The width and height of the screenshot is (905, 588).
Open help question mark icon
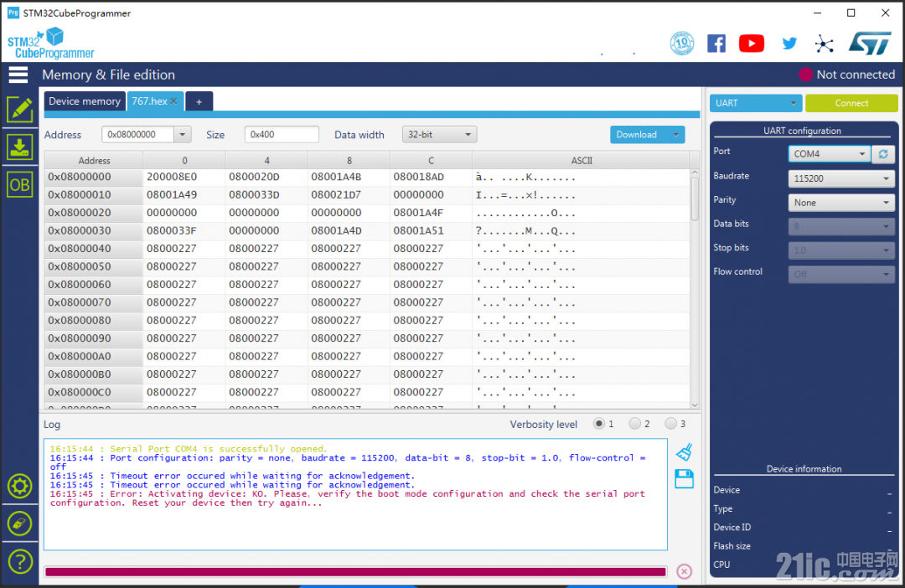[x=19, y=561]
